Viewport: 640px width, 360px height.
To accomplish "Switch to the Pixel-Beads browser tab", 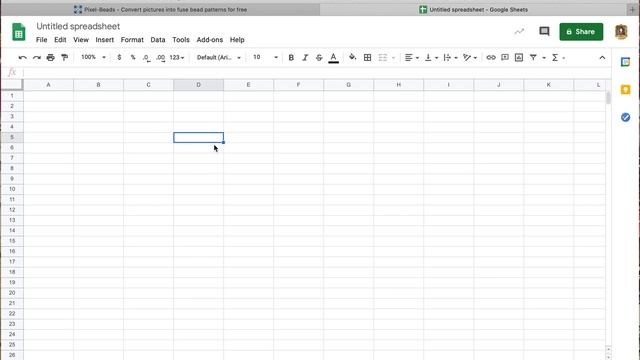I will pos(160,9).
